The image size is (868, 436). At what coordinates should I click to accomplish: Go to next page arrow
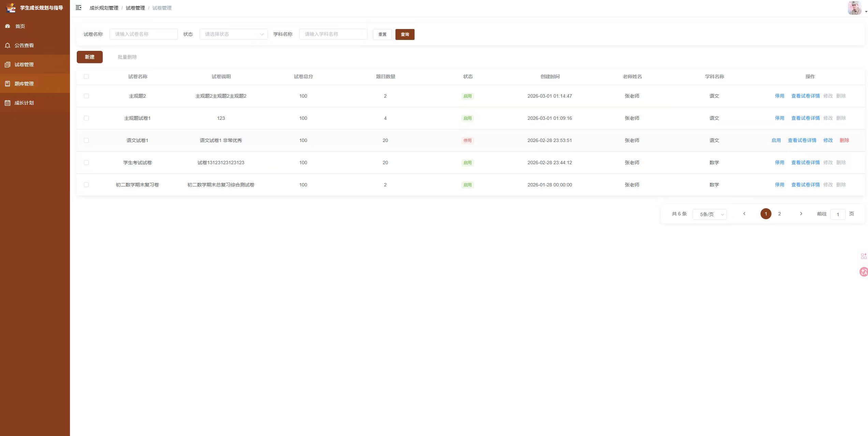(801, 214)
